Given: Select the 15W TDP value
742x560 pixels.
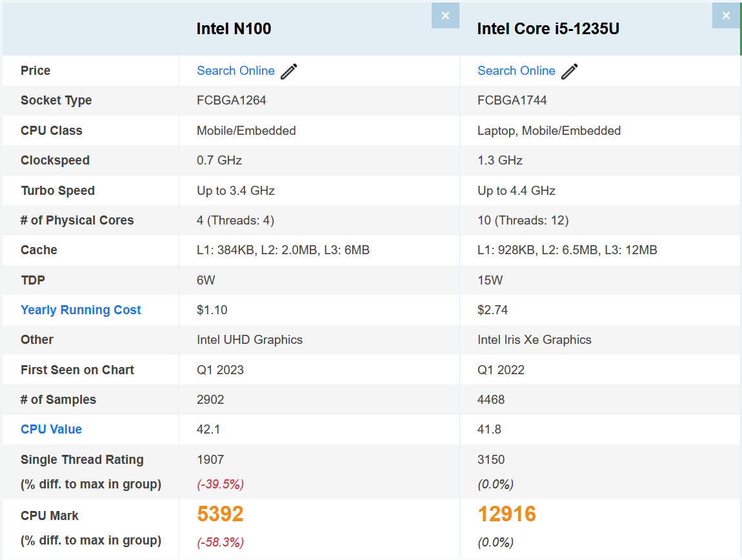Looking at the screenshot, I should click(x=490, y=280).
